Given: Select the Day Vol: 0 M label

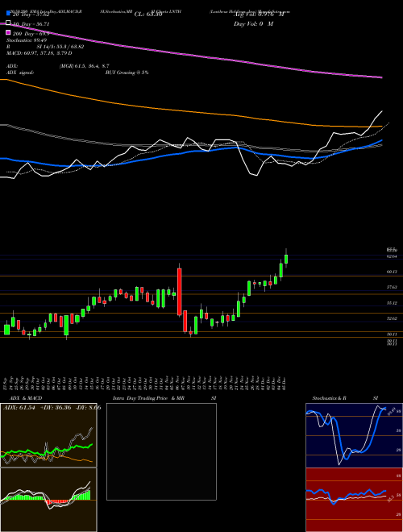Looking at the screenshot, I should (x=253, y=24).
